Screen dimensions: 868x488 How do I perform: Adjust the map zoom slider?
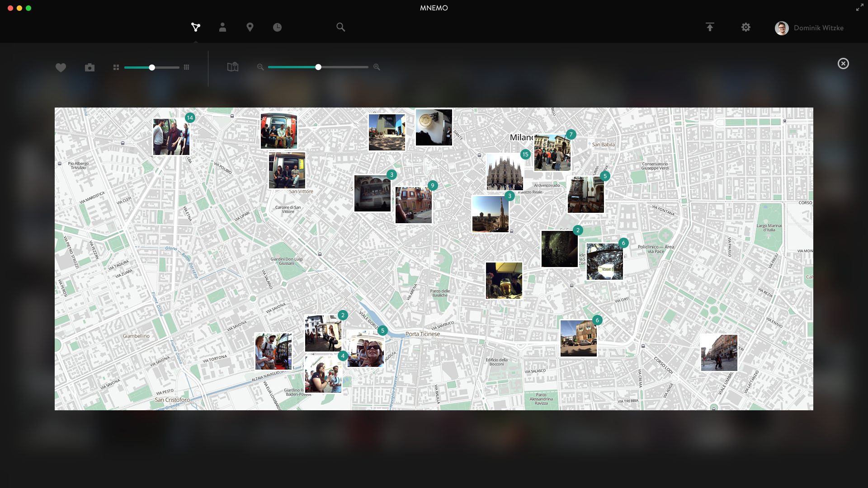click(x=318, y=67)
